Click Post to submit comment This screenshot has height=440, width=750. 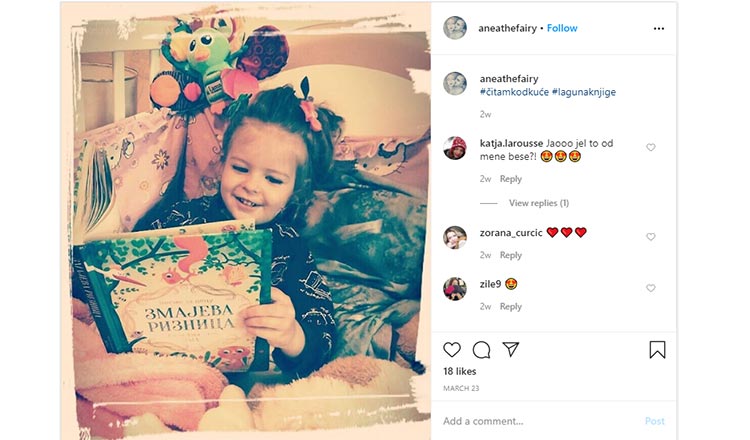point(654,421)
